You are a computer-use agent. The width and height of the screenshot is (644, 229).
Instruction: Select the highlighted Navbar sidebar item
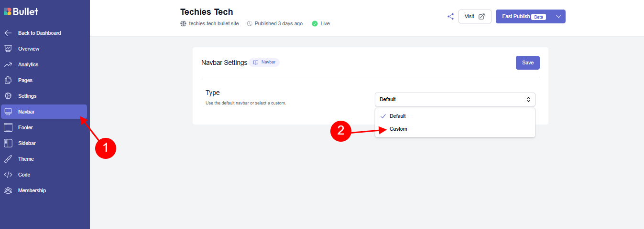pos(44,112)
